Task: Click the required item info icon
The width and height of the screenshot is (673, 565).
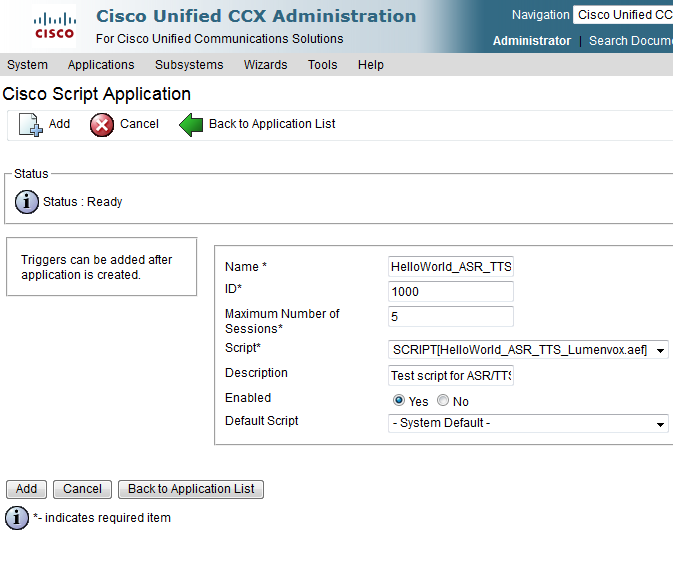Action: (17, 518)
